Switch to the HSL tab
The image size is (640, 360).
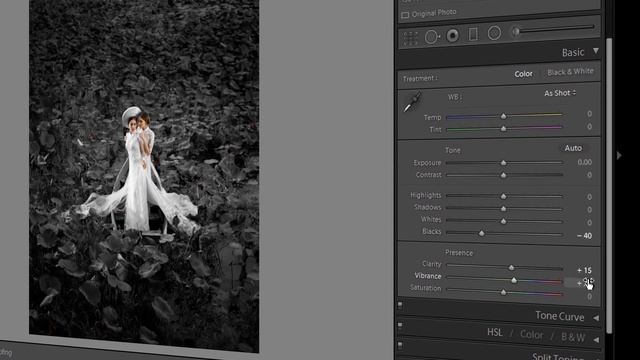495,332
